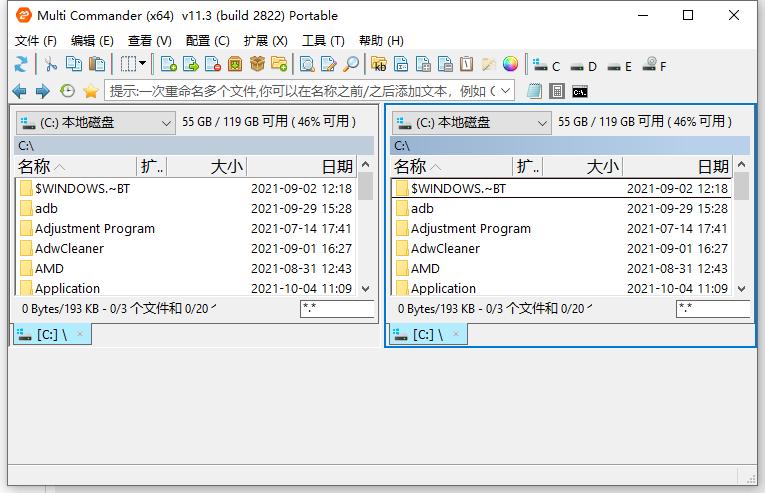Image resolution: width=765 pixels, height=493 pixels.
Task: Open the 扩展 (X) menu
Action: point(266,41)
